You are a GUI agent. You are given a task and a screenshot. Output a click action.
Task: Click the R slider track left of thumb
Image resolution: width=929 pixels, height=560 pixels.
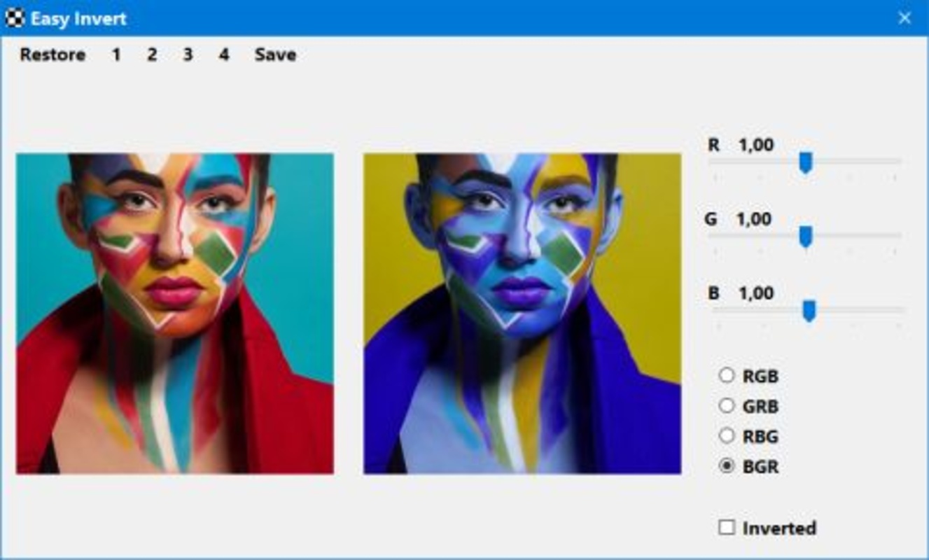(x=754, y=162)
